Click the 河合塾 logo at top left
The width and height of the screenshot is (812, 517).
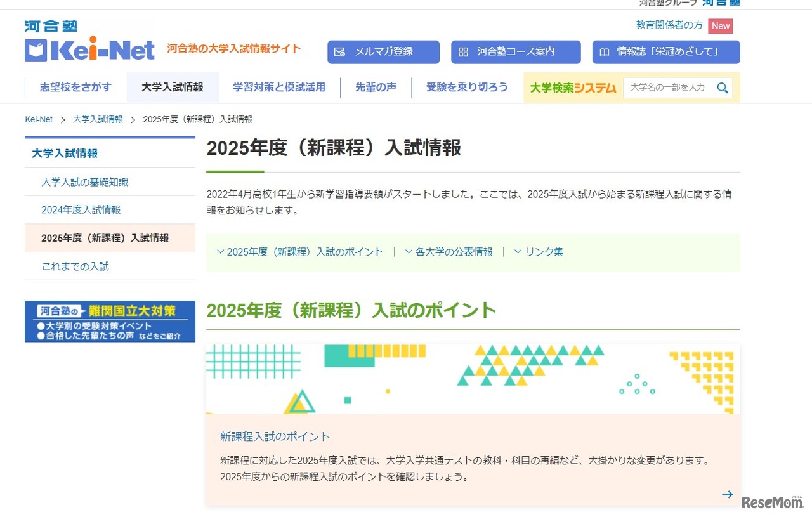[51, 26]
